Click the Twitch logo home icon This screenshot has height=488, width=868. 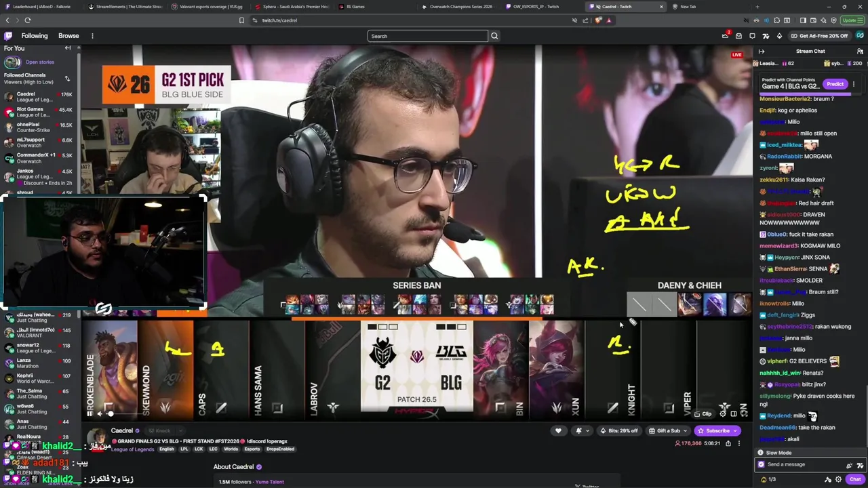(8, 36)
